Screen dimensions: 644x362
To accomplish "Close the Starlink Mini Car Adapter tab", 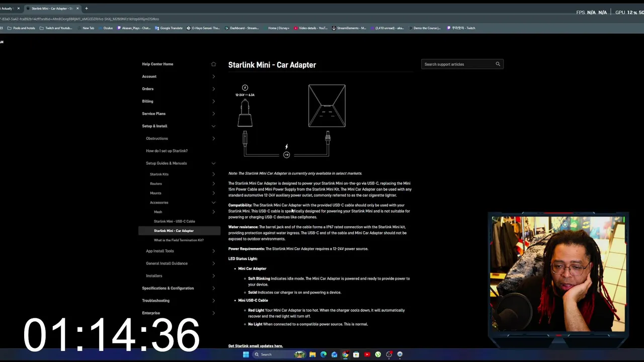I will pyautogui.click(x=77, y=9).
